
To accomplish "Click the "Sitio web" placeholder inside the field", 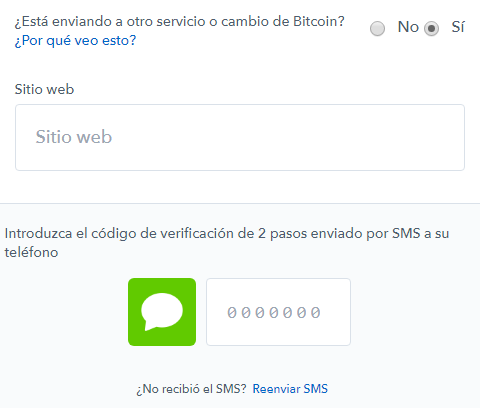I will [x=74, y=137].
